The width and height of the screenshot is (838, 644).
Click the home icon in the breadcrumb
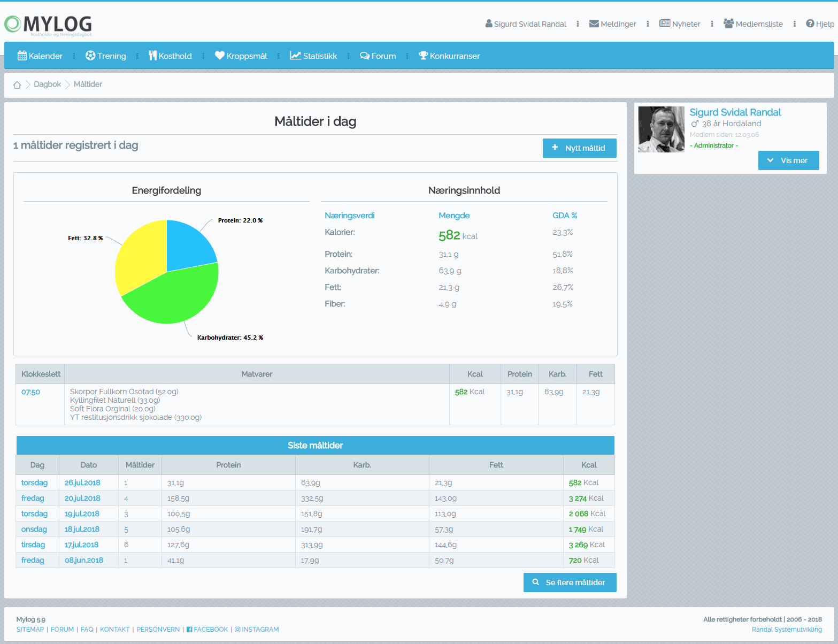[17, 85]
